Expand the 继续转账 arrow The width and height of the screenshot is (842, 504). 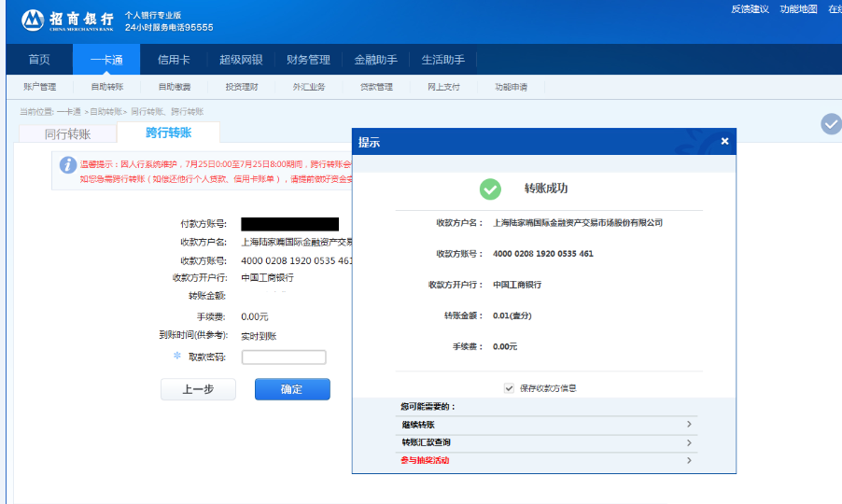689,425
